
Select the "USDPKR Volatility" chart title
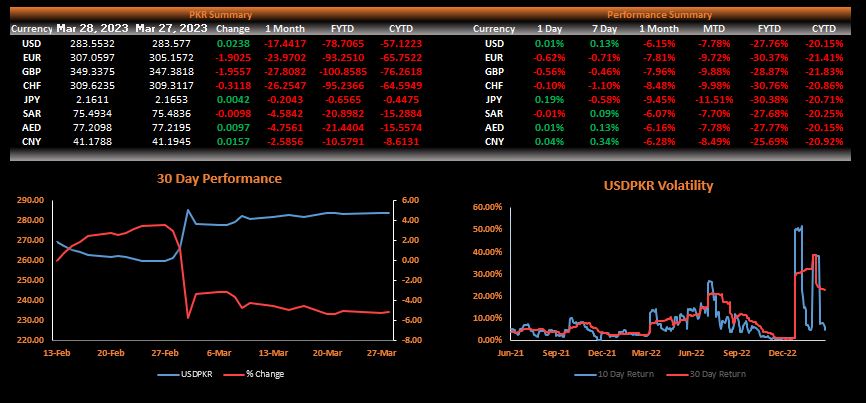[x=657, y=185]
